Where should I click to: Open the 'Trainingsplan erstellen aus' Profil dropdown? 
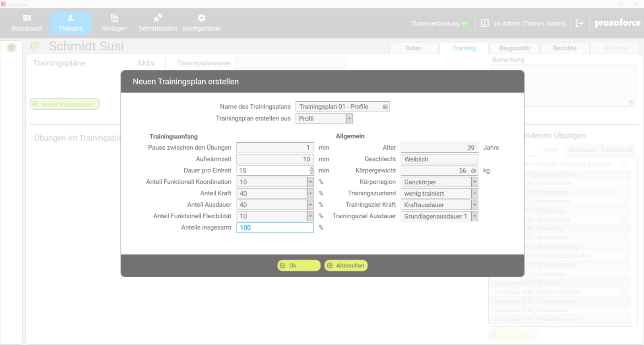pos(349,119)
